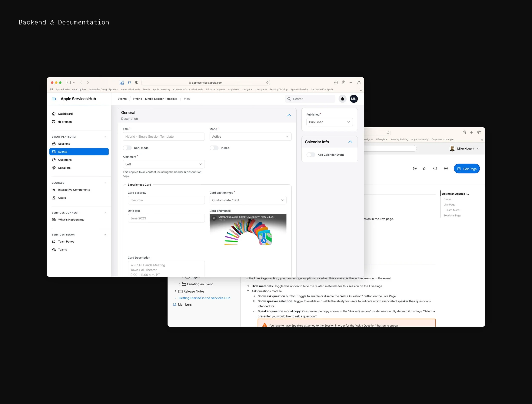
Task: Click the trash delete icon in header
Action: [x=342, y=99]
